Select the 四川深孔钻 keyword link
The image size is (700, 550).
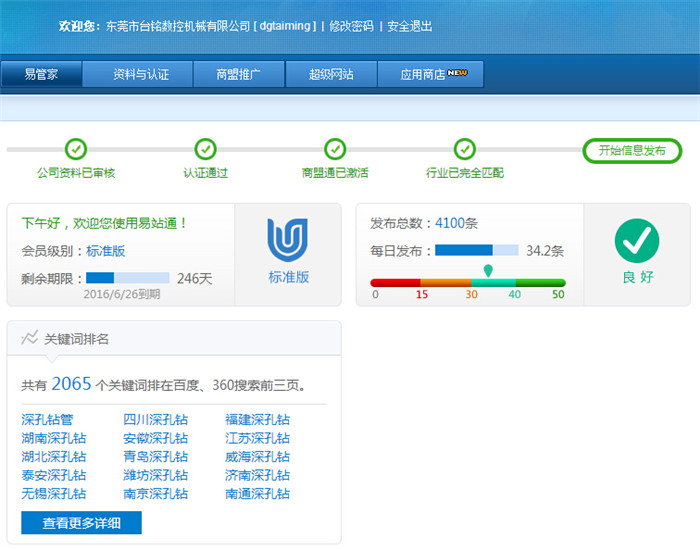155,420
